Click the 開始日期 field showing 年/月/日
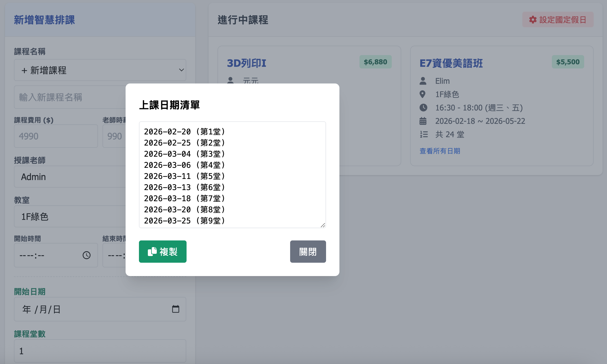Image resolution: width=607 pixels, height=364 pixels. tap(100, 309)
